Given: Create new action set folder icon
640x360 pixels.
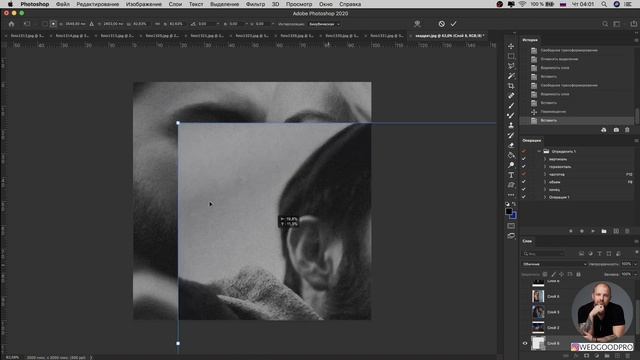Looking at the screenshot, I should click(604, 231).
